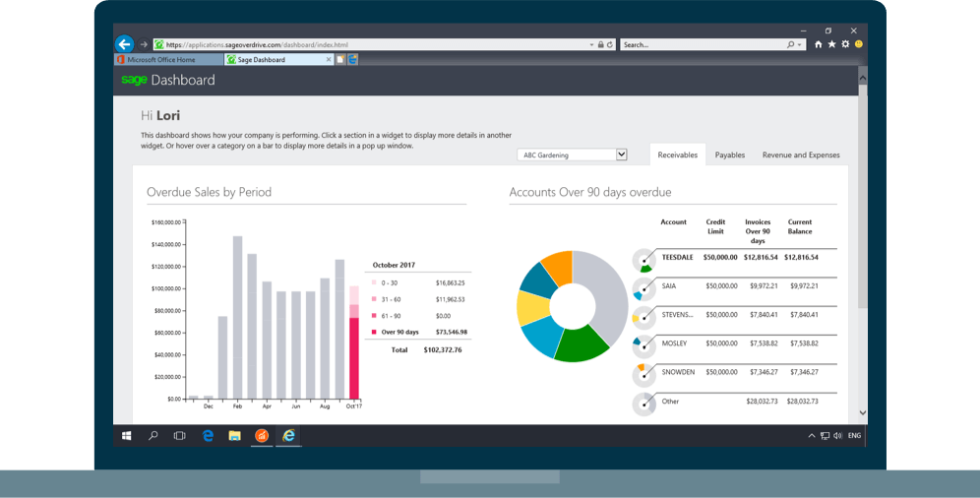Screen dimensions: 980x498
Task: Click the MOSLEY account name
Action: click(674, 343)
